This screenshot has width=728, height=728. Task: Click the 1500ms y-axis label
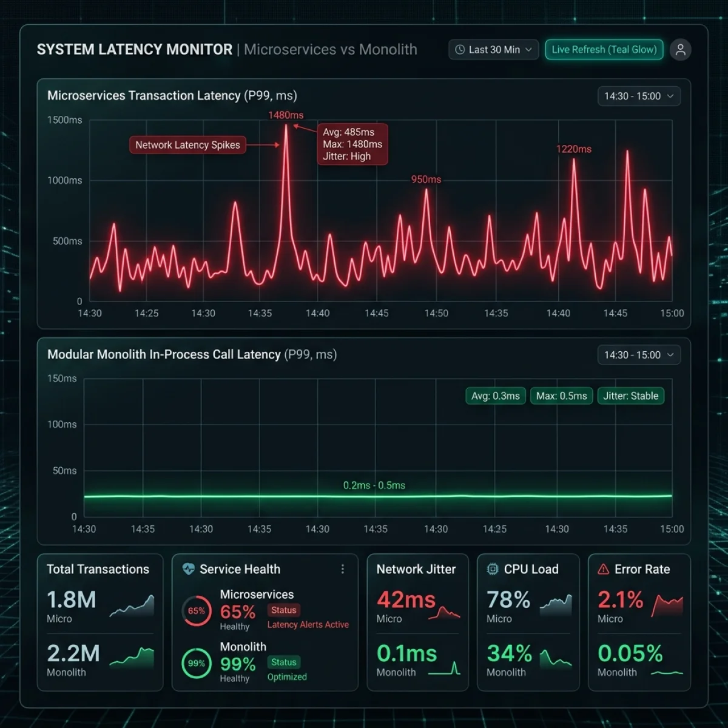(64, 120)
